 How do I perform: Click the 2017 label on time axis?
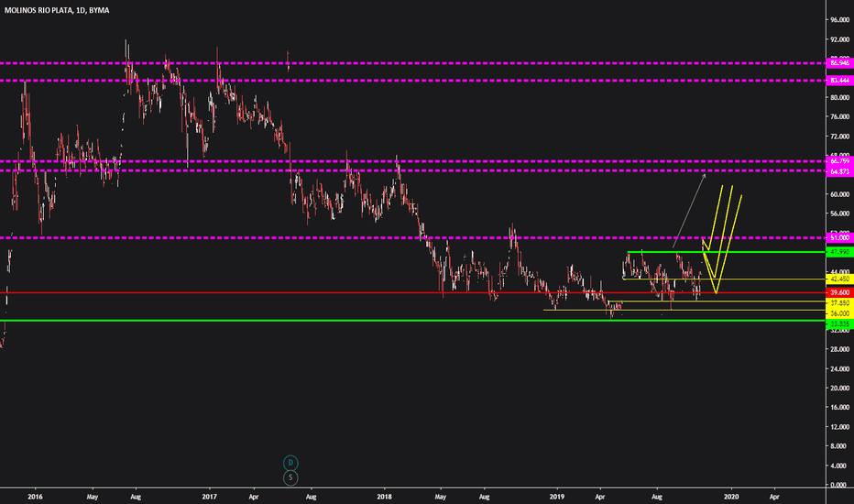pyautogui.click(x=209, y=497)
